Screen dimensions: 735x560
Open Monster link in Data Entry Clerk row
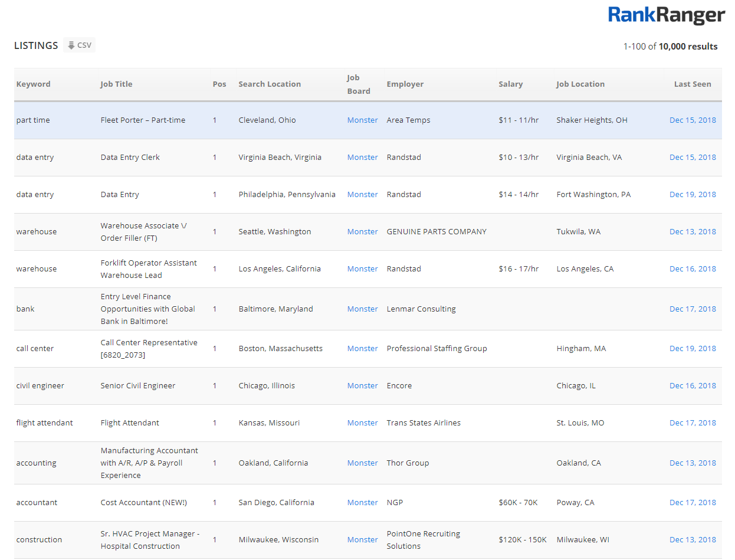point(362,158)
